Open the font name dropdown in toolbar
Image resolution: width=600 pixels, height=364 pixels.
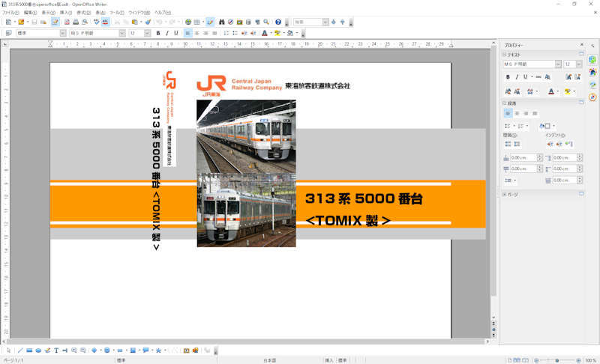122,33
